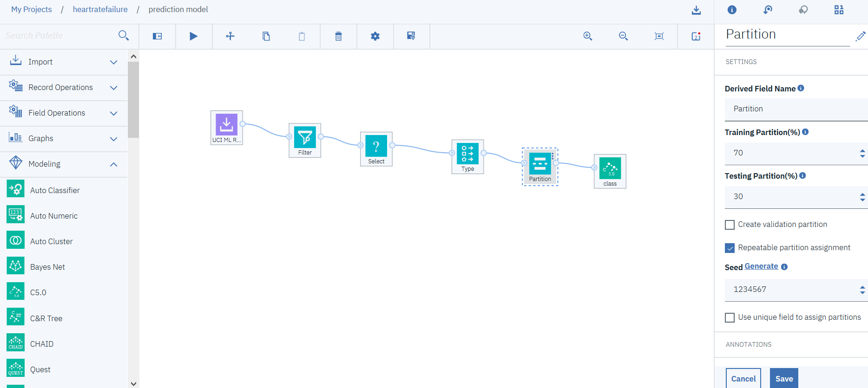Click the copy icon in toolbar
The width and height of the screenshot is (868, 388).
266,36
